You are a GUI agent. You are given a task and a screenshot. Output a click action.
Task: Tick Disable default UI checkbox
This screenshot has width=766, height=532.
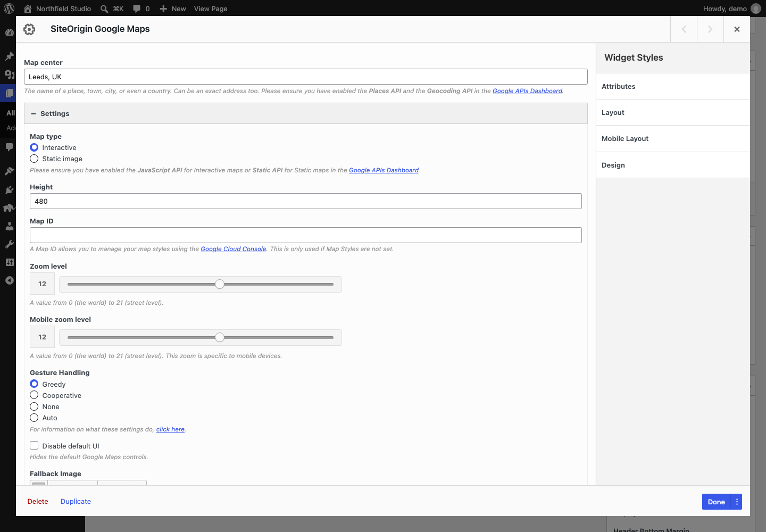[x=34, y=446]
